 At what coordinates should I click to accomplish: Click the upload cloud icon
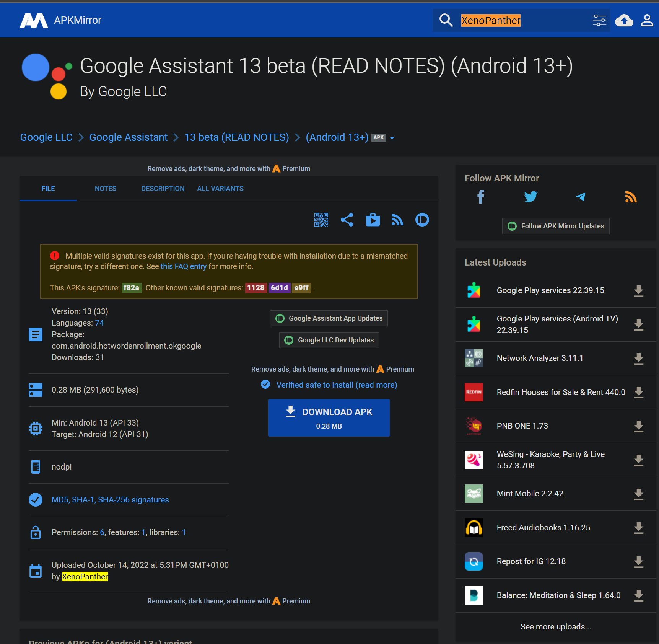pyautogui.click(x=624, y=20)
